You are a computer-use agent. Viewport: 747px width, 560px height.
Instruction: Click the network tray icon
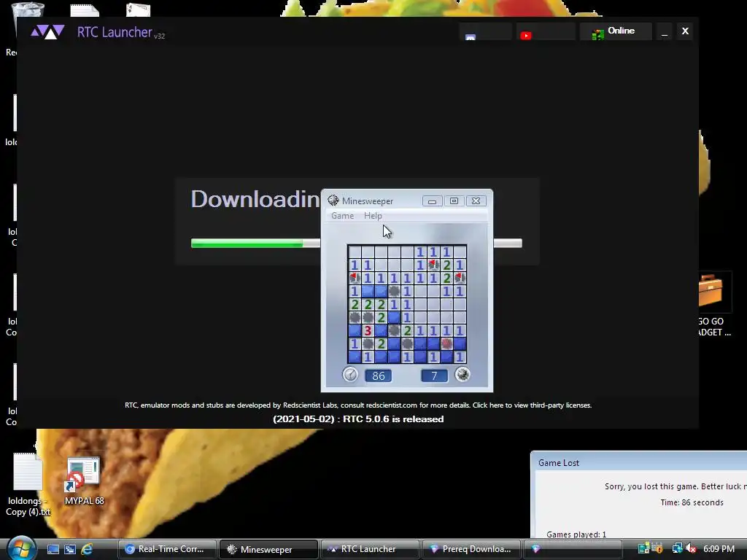tap(677, 548)
